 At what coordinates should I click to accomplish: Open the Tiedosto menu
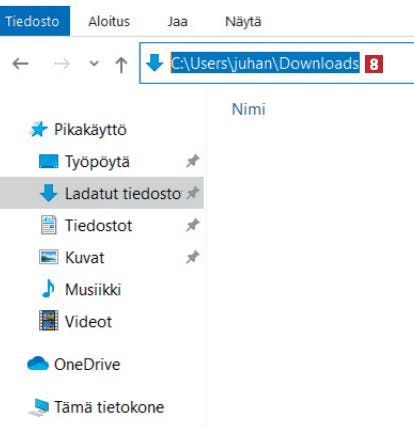click(x=35, y=21)
